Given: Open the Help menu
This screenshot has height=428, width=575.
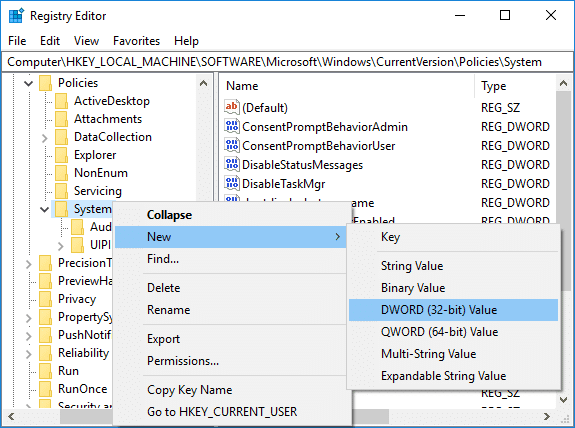Looking at the screenshot, I should coord(186,41).
